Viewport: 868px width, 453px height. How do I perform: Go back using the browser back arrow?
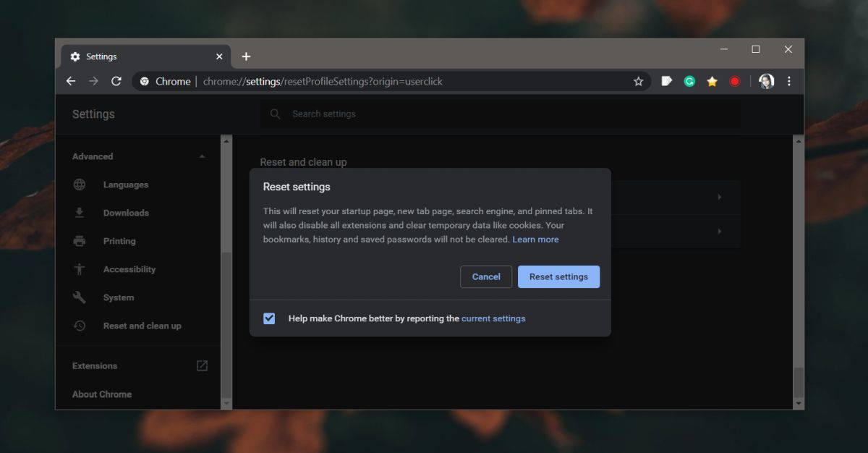[71, 81]
